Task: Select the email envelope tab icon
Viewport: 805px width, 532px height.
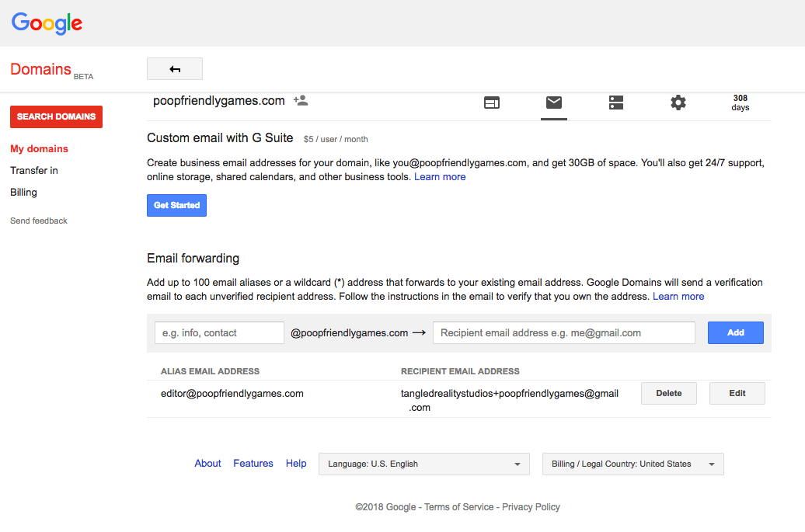Action: [554, 103]
